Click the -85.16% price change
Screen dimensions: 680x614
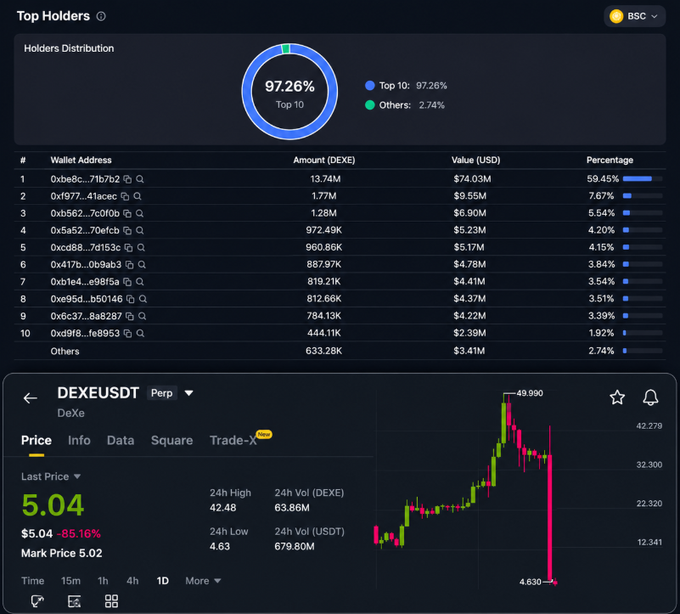click(79, 534)
